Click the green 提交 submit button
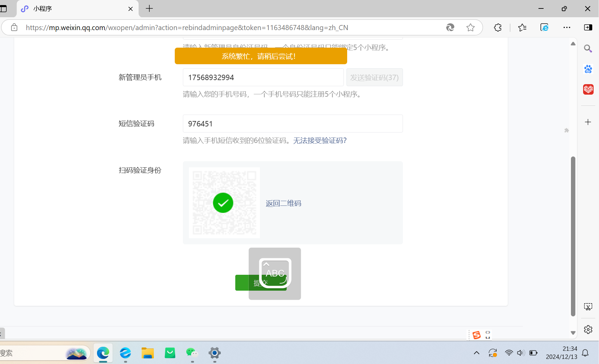 click(261, 283)
